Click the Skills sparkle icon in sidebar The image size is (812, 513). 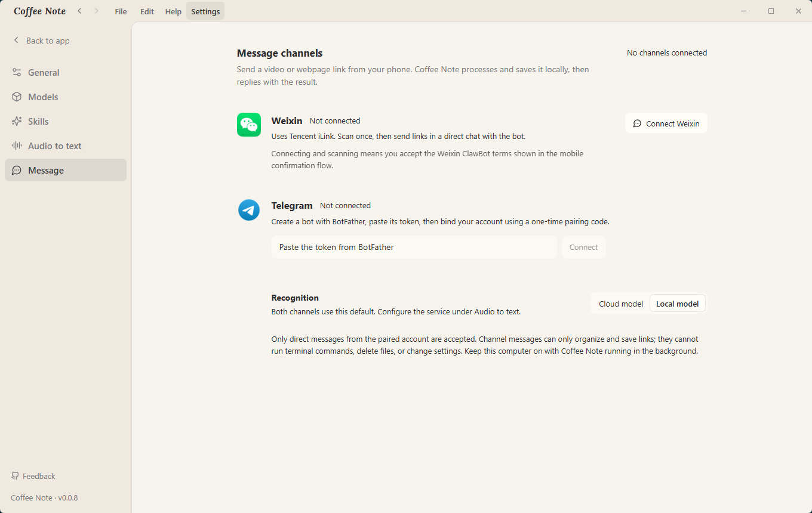coord(17,121)
